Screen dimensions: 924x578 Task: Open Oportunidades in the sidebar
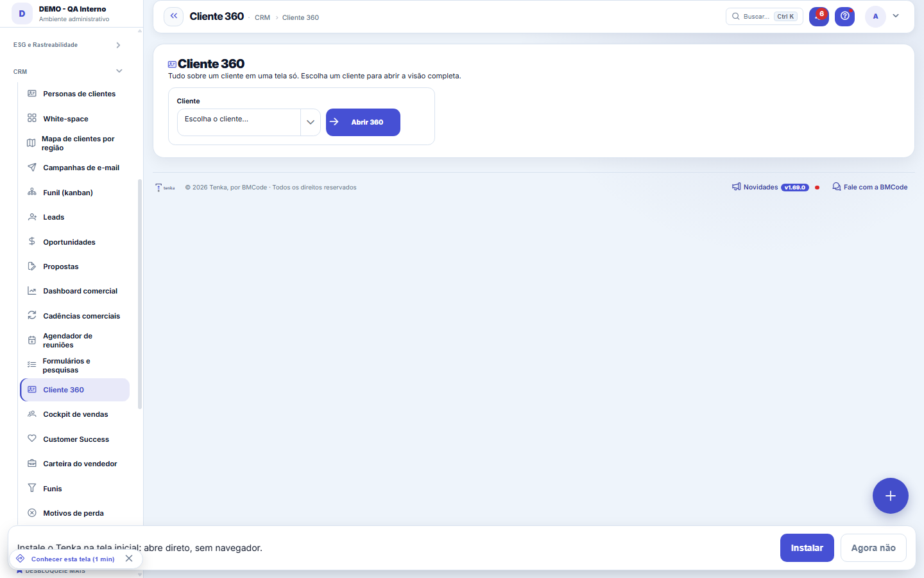[75, 242]
